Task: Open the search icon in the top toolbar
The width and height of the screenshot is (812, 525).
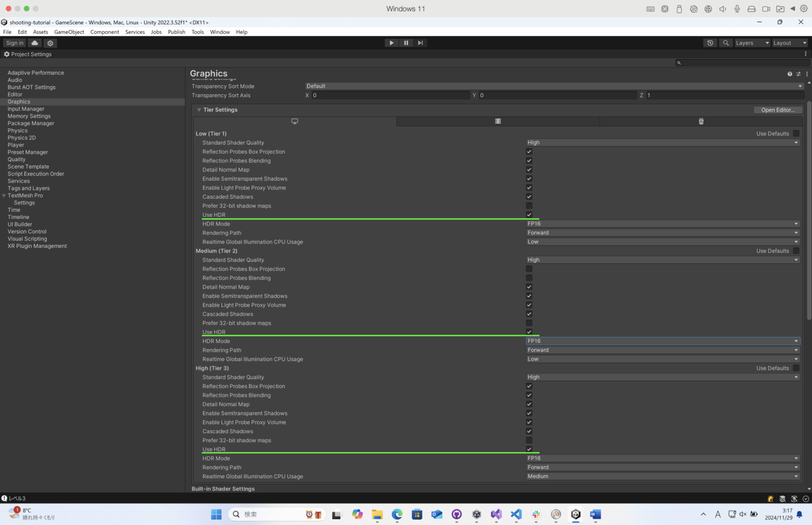Action: point(726,43)
